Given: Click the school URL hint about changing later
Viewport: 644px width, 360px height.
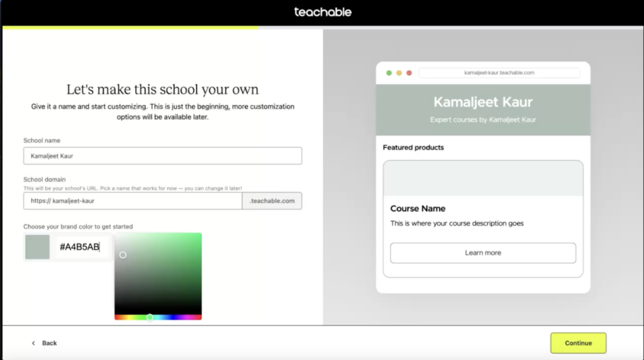Looking at the screenshot, I should click(x=133, y=188).
